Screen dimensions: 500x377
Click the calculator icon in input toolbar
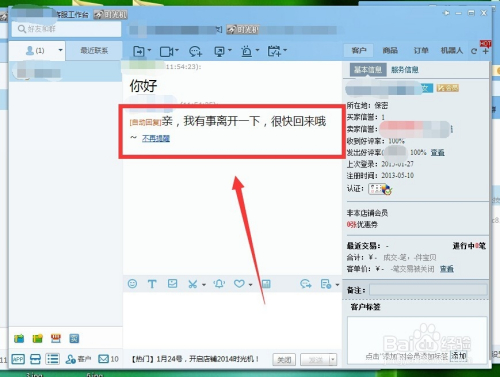coord(266,284)
